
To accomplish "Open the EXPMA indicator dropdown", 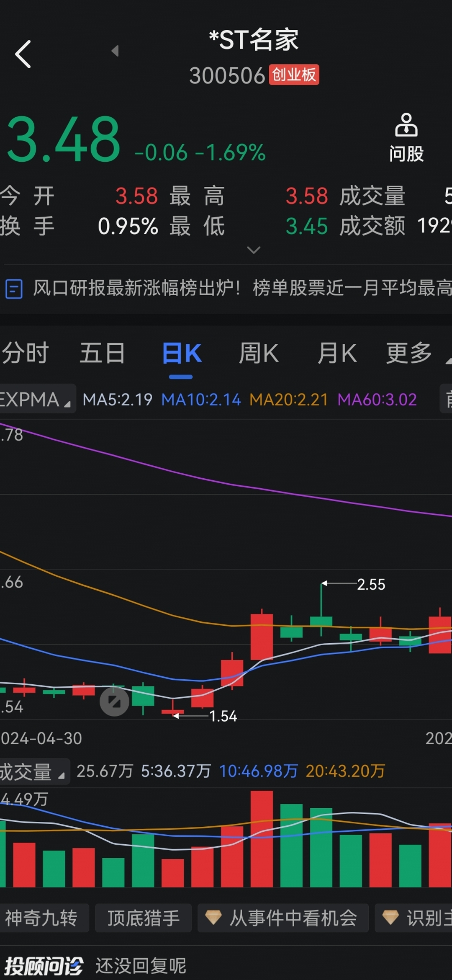I will pos(37,399).
